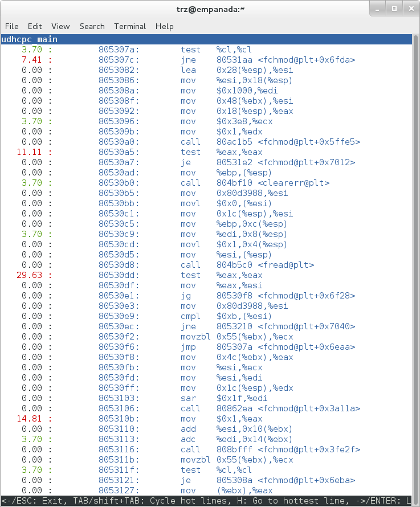Viewport: 420px width, 507px height.
Task: Maximize the terminal window
Action: point(394,9)
